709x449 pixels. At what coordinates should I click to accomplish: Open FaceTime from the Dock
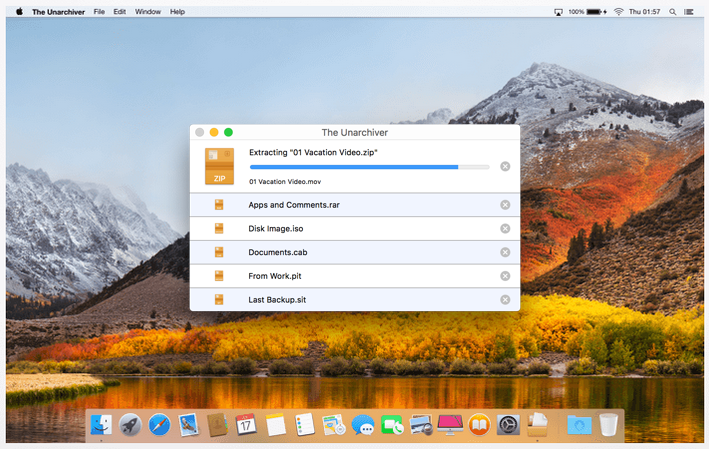[392, 425]
